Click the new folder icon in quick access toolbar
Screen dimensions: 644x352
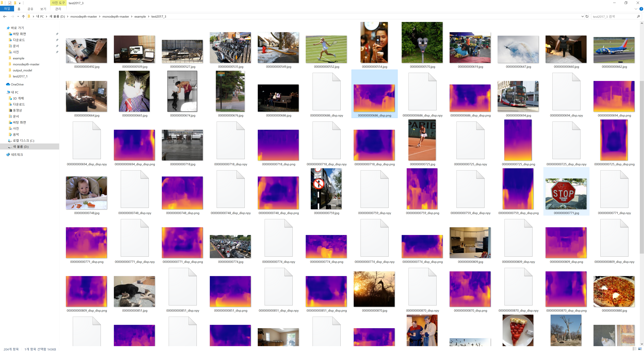[15, 3]
